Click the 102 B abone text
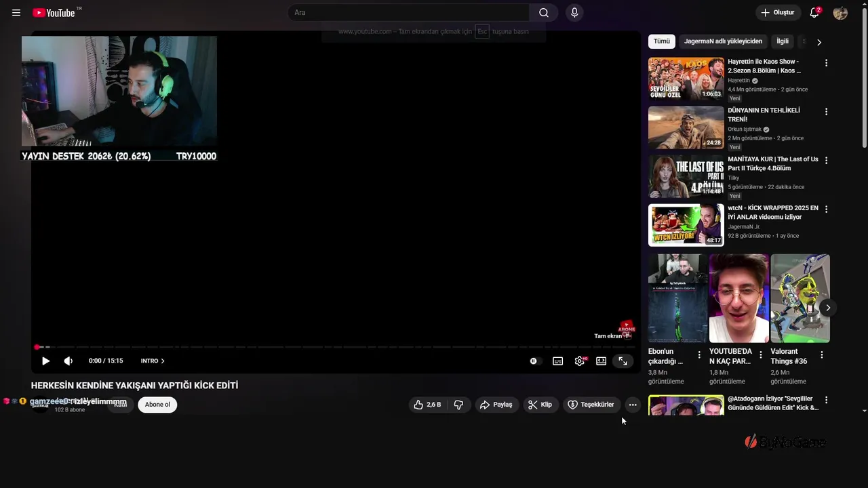This screenshot has width=868, height=488. (x=70, y=410)
